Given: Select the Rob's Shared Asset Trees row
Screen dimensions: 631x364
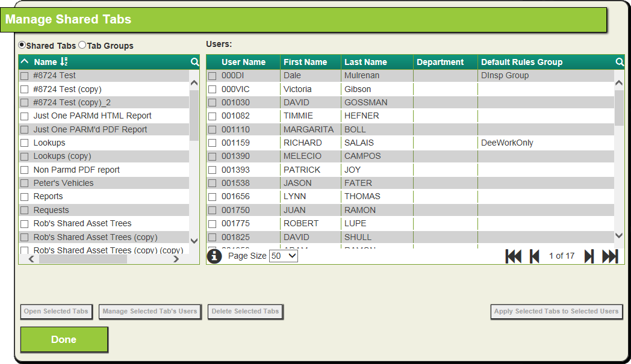Looking at the screenshot, I should (x=104, y=224).
